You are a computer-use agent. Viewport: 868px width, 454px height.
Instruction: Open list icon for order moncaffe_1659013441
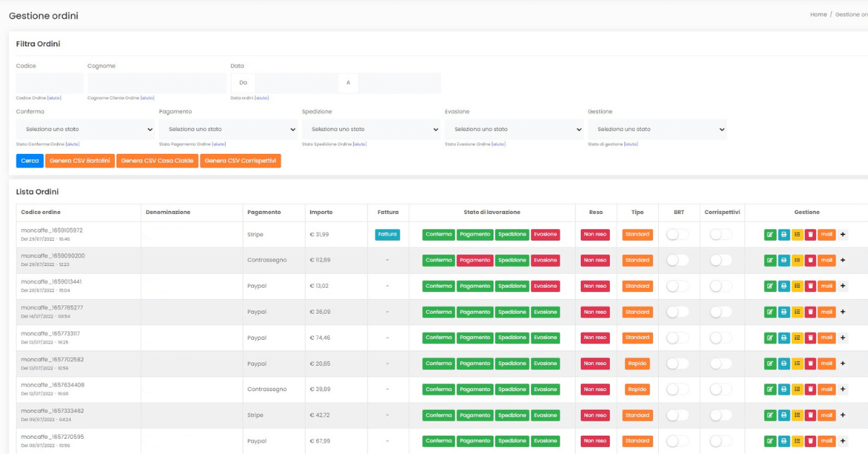[797, 286]
